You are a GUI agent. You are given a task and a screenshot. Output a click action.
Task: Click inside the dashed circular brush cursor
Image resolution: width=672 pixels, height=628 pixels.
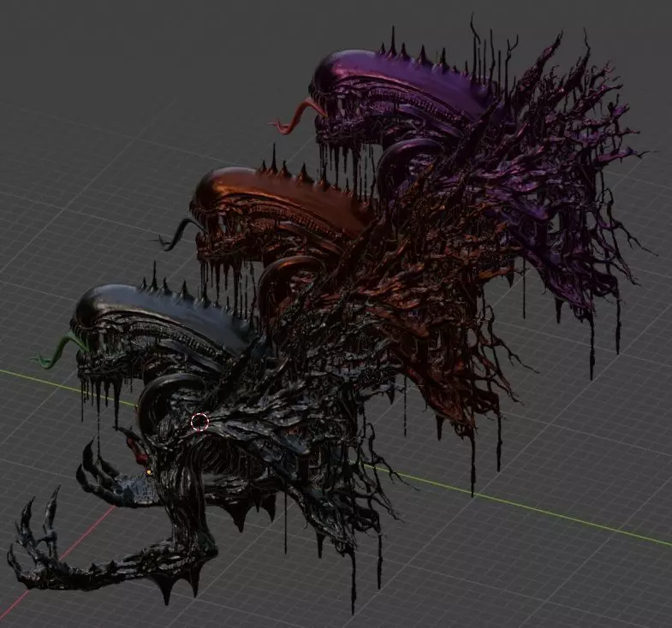pos(199,423)
